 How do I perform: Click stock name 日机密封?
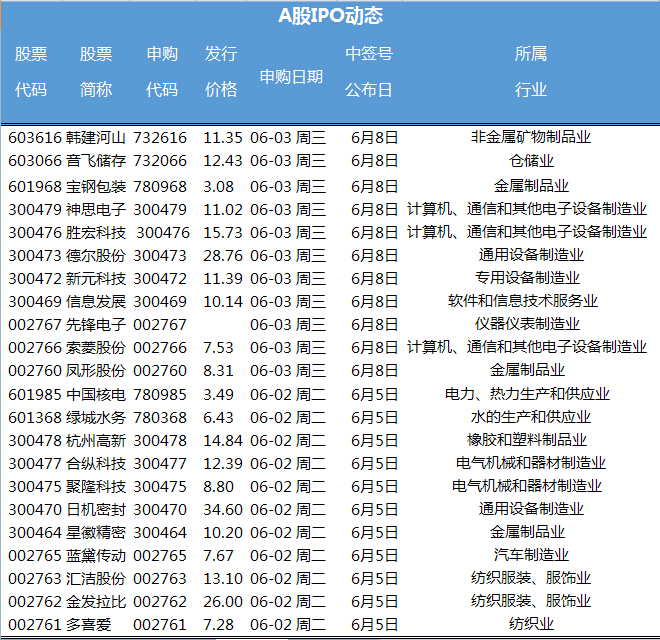[96, 510]
